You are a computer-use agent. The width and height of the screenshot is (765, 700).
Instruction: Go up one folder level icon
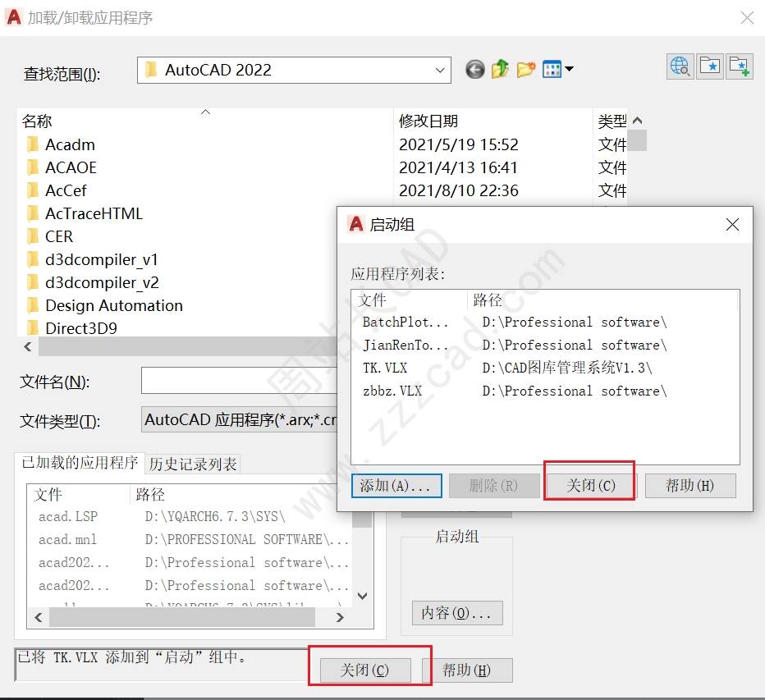[x=501, y=69]
